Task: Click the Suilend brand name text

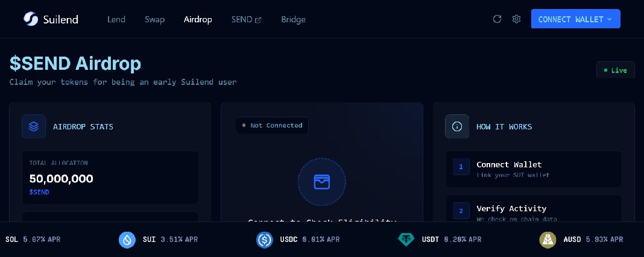Action: (x=60, y=19)
